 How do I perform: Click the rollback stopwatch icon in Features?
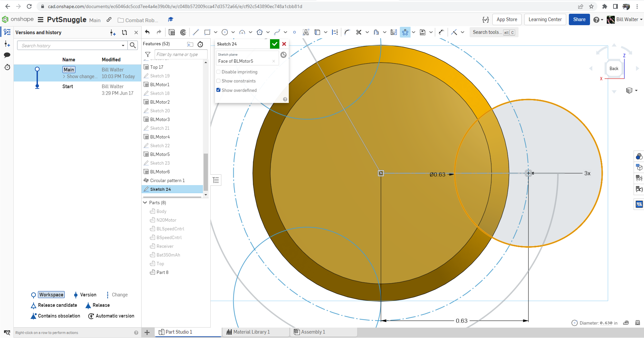point(200,44)
